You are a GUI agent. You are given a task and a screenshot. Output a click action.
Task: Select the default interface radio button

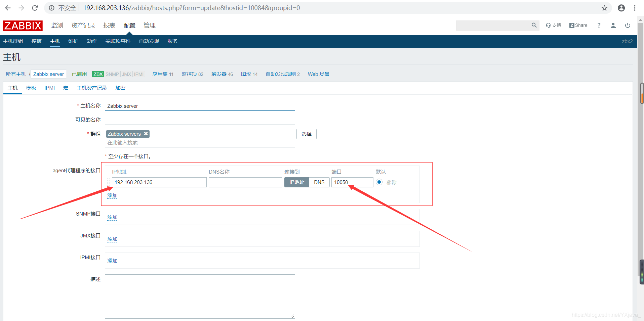click(x=379, y=182)
